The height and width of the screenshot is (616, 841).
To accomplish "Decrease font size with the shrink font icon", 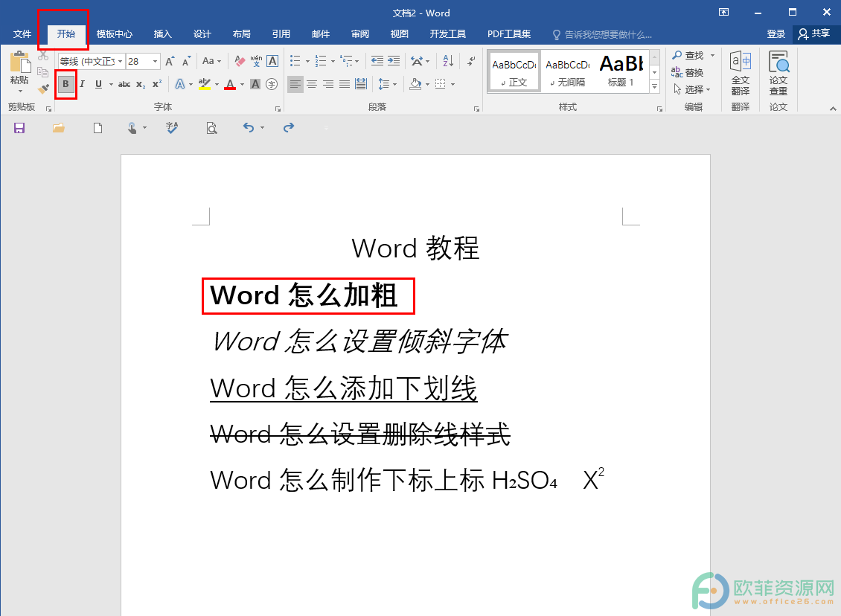I will (186, 61).
